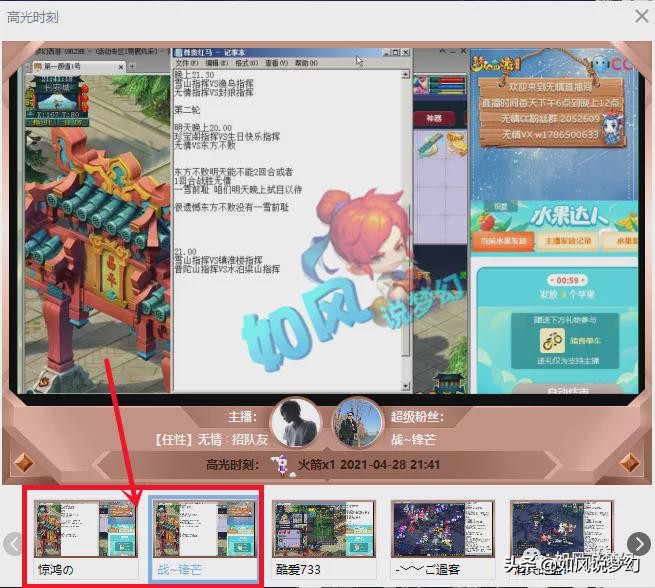Open 主播发放记录 tab
This screenshot has width=655, height=588.
(567, 241)
